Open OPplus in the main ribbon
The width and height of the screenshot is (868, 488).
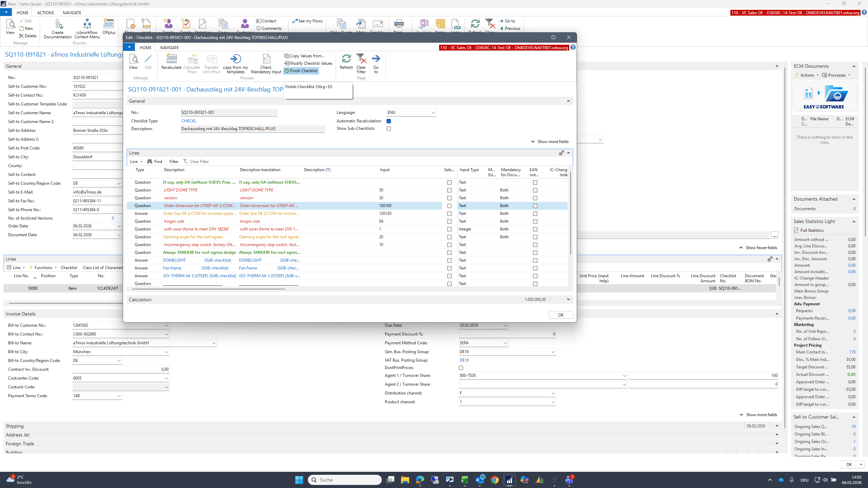[x=109, y=27]
